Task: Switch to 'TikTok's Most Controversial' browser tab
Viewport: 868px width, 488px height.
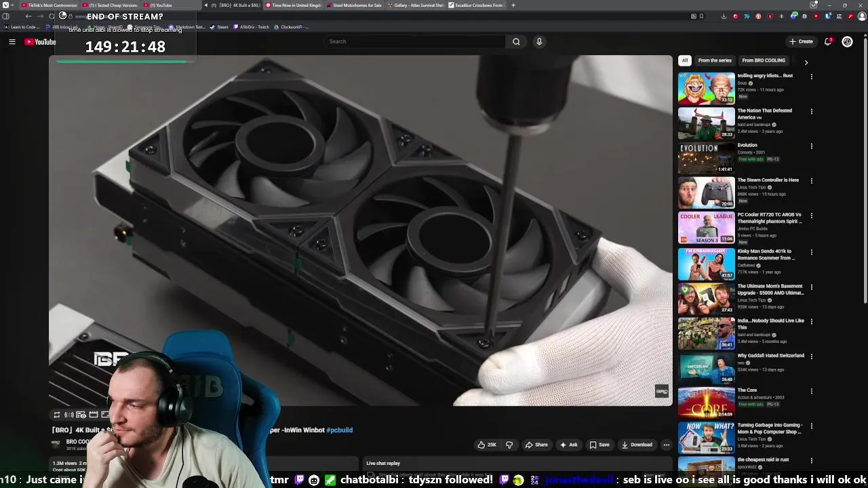Action: (x=49, y=5)
